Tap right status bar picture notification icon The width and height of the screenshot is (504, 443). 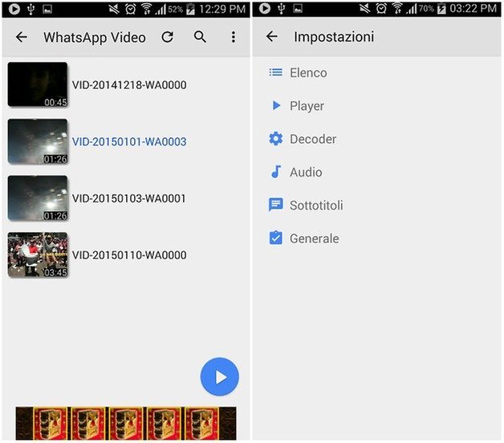pyautogui.click(x=298, y=9)
